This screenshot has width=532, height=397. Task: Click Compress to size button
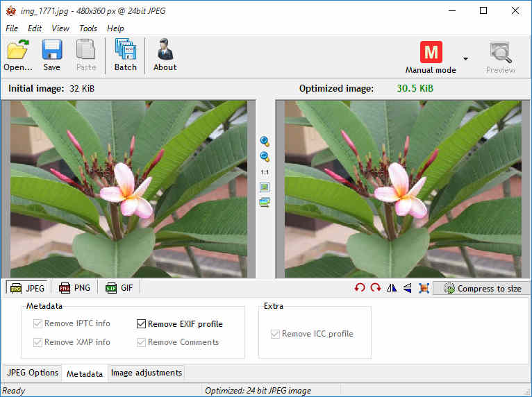[x=482, y=288]
